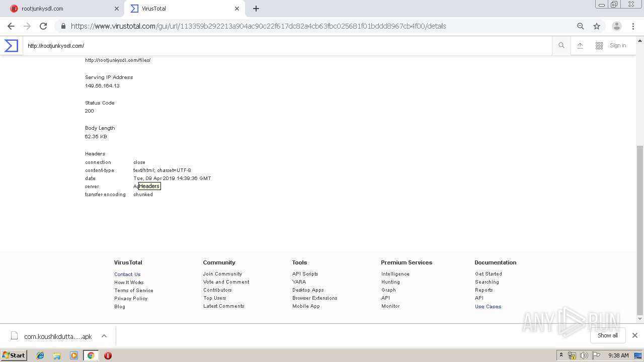Viewport: 644px width, 362px height.
Task: Click the Chrome taskbar icon
Action: point(91,355)
